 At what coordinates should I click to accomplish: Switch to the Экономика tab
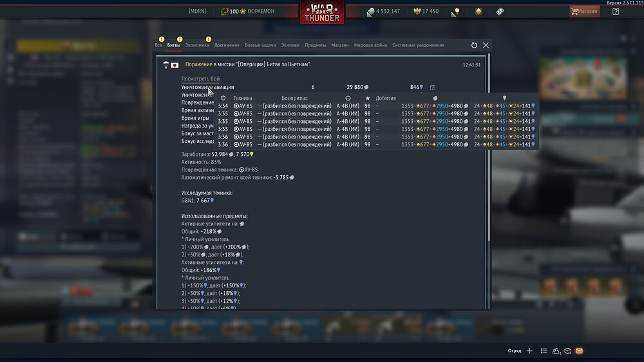coord(197,45)
